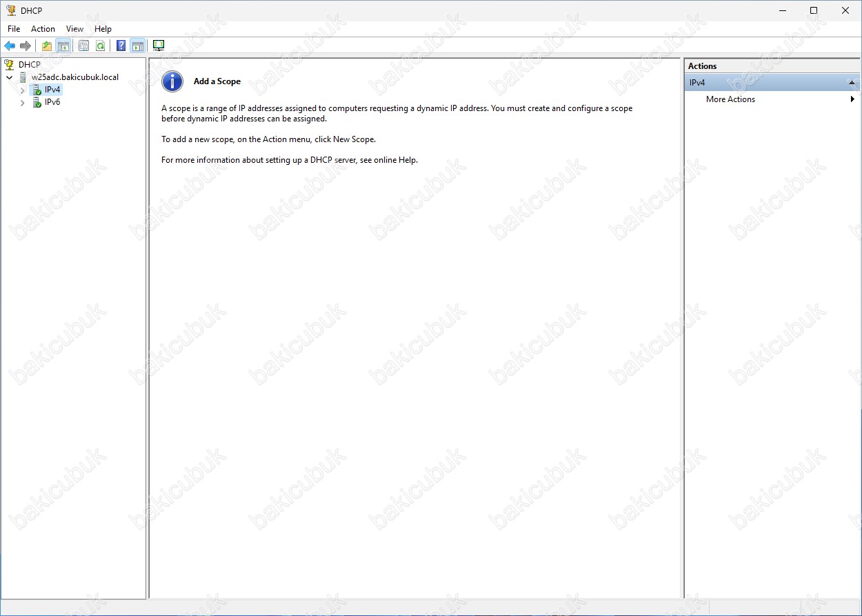Image resolution: width=862 pixels, height=616 pixels.
Task: Toggle Show/Hide Console Tree toolbar button
Action: coord(63,46)
